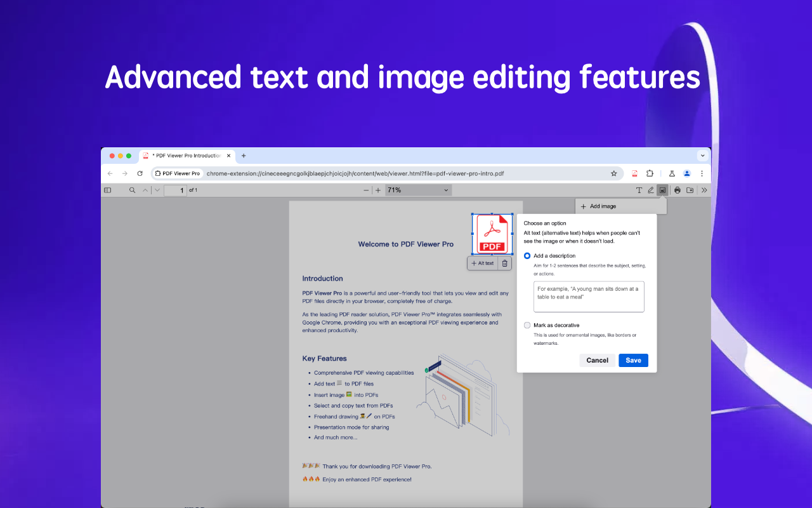Click Comprehensive PDF viewing capabilities bullet
Viewport: 812px width, 508px height.
[x=363, y=373]
